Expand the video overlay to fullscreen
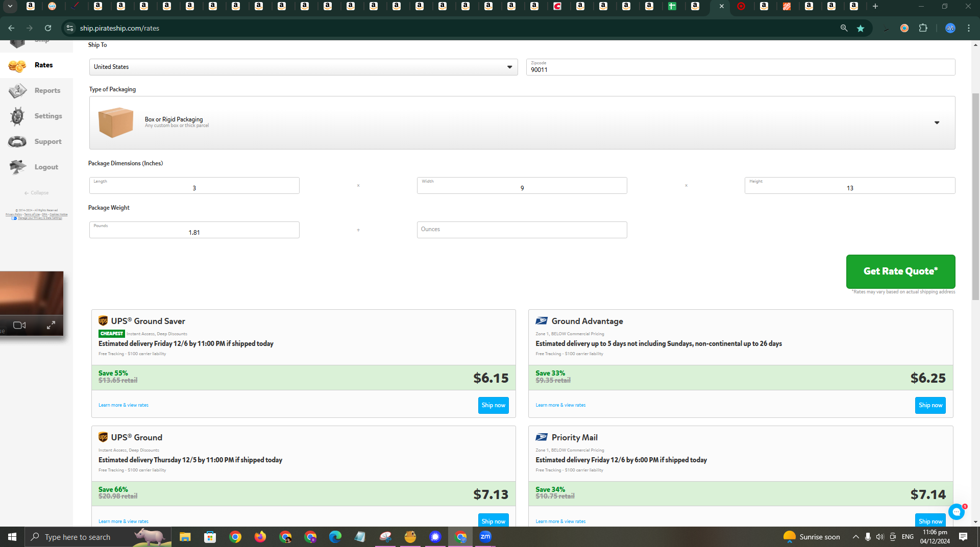The width and height of the screenshot is (980, 547). tap(51, 326)
